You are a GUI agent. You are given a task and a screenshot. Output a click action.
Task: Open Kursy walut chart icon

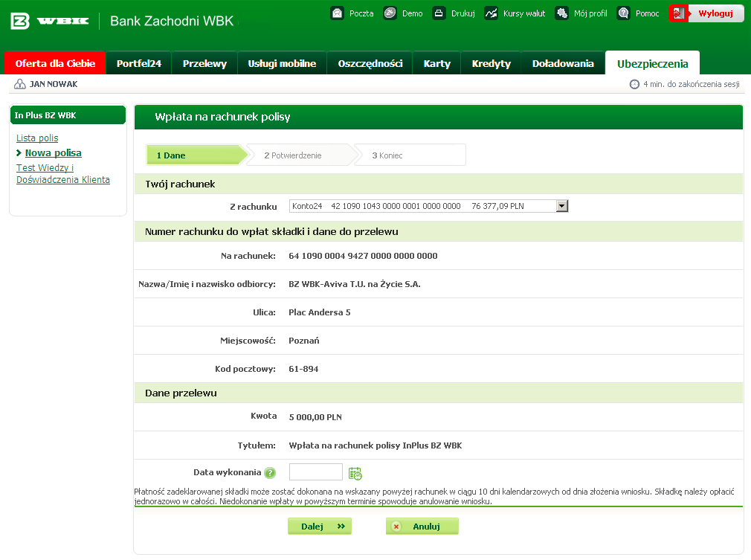491,13
